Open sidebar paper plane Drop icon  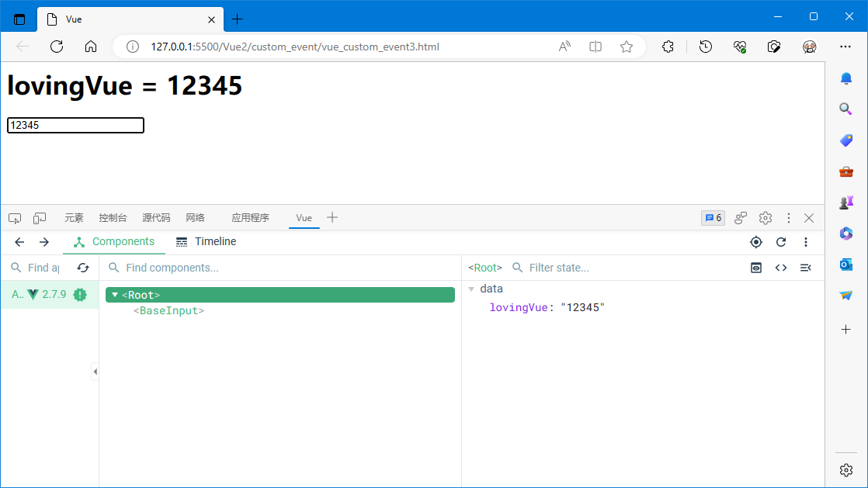click(845, 296)
